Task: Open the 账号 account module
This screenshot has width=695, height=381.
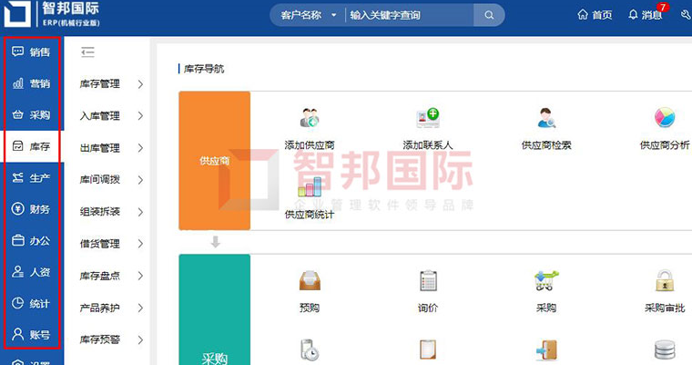Action: coord(31,335)
